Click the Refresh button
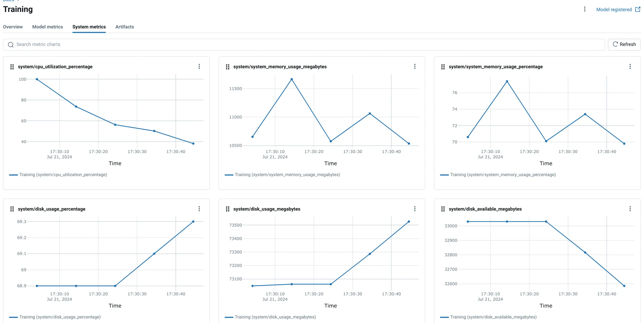 pos(624,45)
